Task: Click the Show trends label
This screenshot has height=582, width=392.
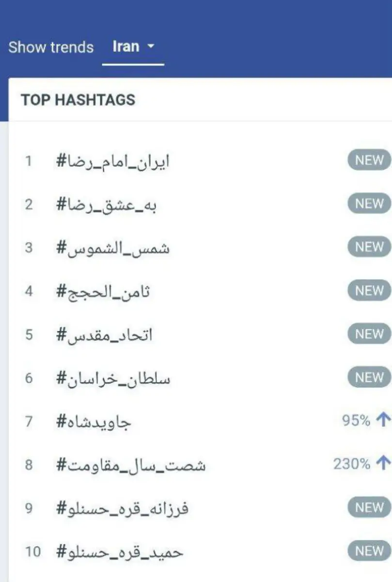Action: pos(50,47)
